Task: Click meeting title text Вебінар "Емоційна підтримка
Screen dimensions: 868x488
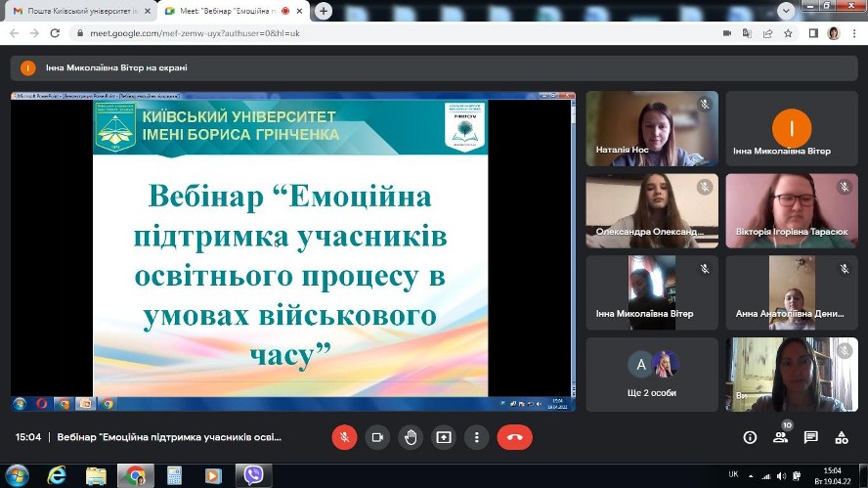Action: pyautogui.click(x=169, y=437)
